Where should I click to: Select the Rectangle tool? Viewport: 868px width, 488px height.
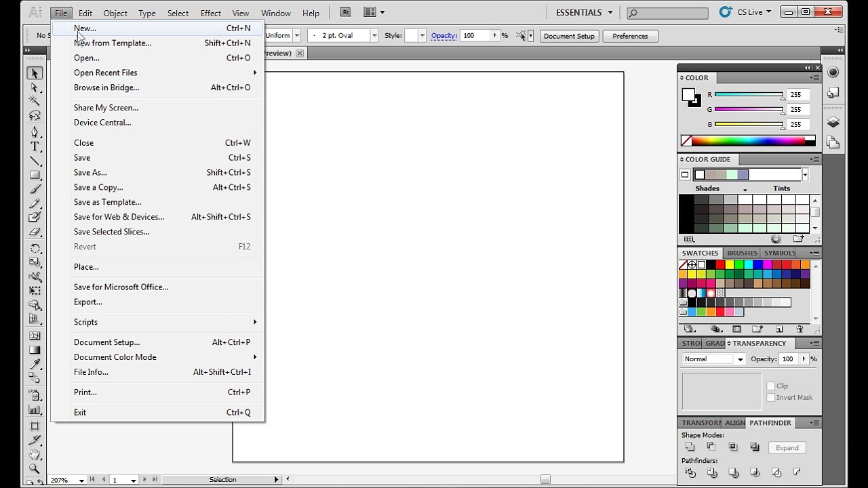(35, 175)
